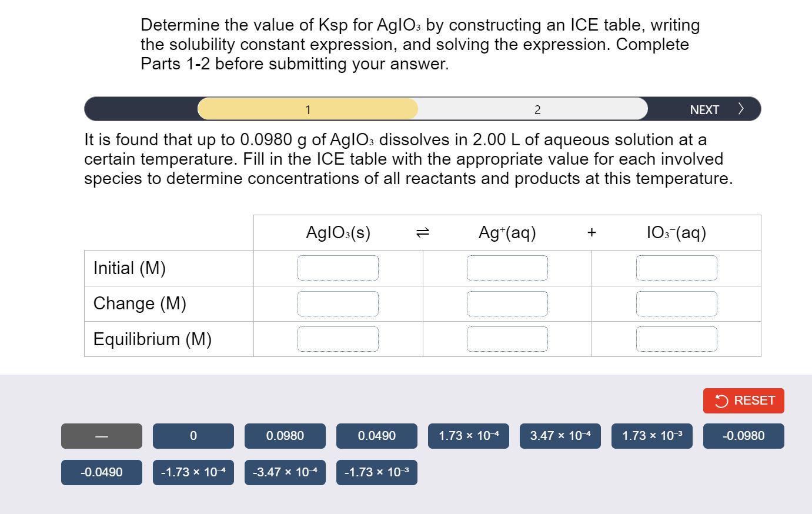
Task: Select the 0 answer tile
Action: [x=193, y=436]
